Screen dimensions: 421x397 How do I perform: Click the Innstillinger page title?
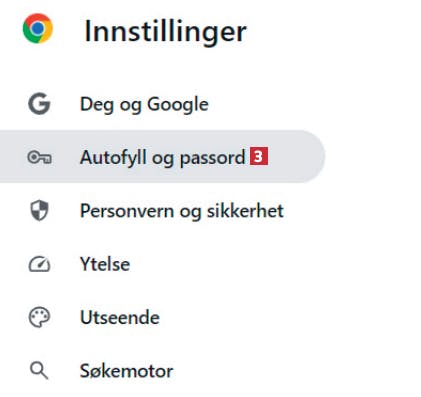(x=166, y=33)
